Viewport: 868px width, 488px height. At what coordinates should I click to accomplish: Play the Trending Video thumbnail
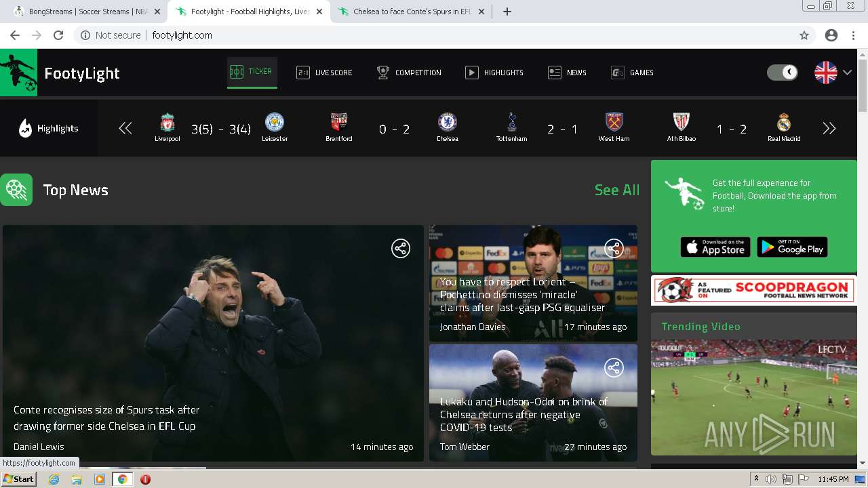tap(753, 397)
